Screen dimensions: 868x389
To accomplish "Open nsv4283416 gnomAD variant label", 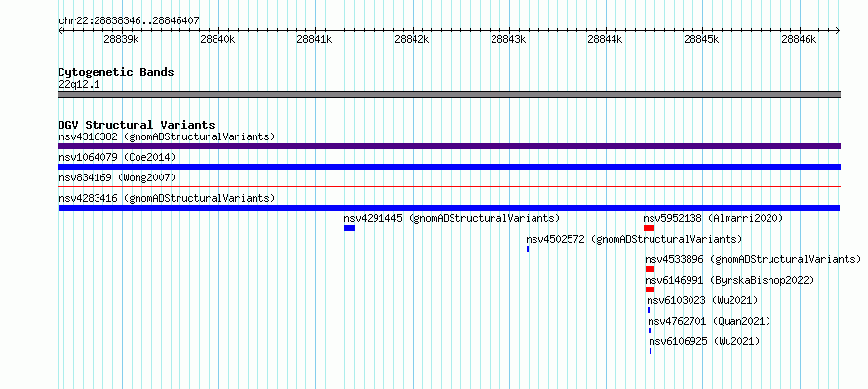I will click(167, 198).
